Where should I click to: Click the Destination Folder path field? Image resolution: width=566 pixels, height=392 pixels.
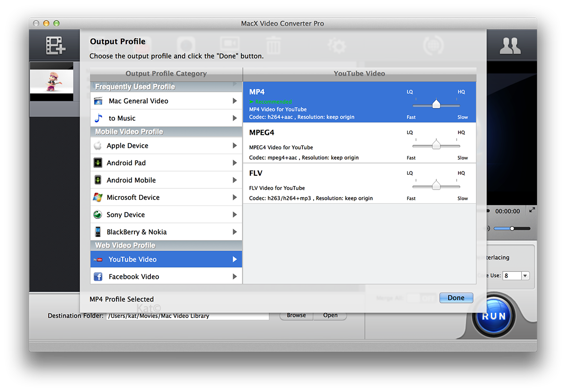pyautogui.click(x=188, y=316)
